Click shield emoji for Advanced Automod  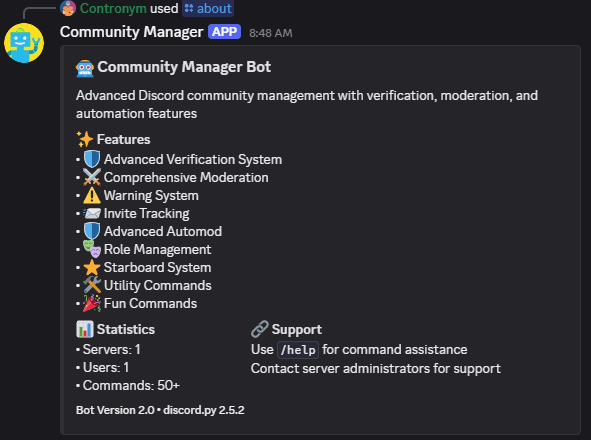(92, 231)
